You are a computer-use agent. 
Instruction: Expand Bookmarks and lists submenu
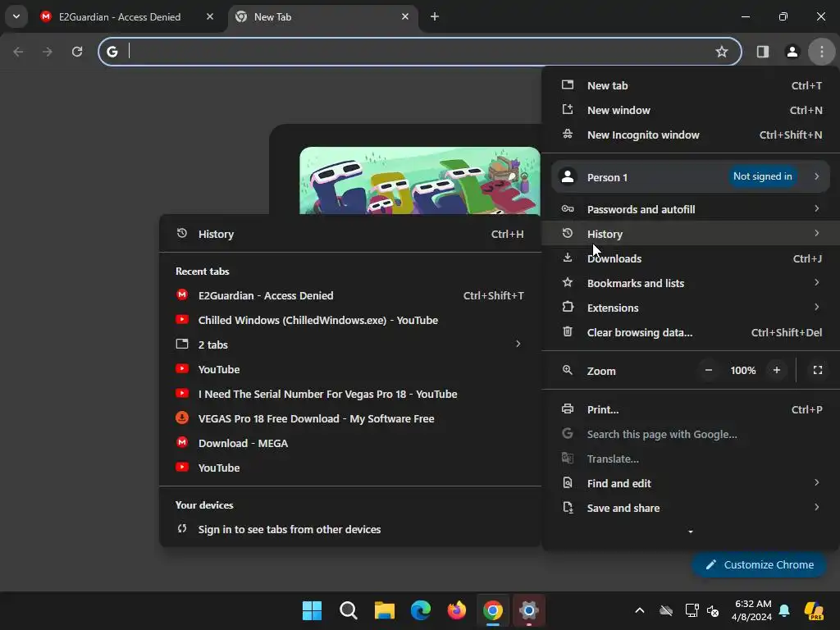click(691, 283)
